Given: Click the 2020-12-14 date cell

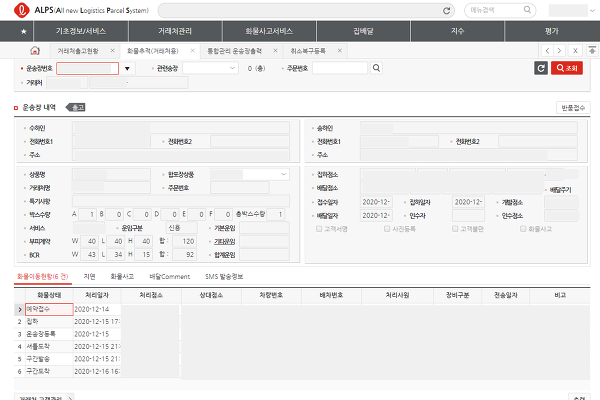Looking at the screenshot, I should click(x=97, y=309).
